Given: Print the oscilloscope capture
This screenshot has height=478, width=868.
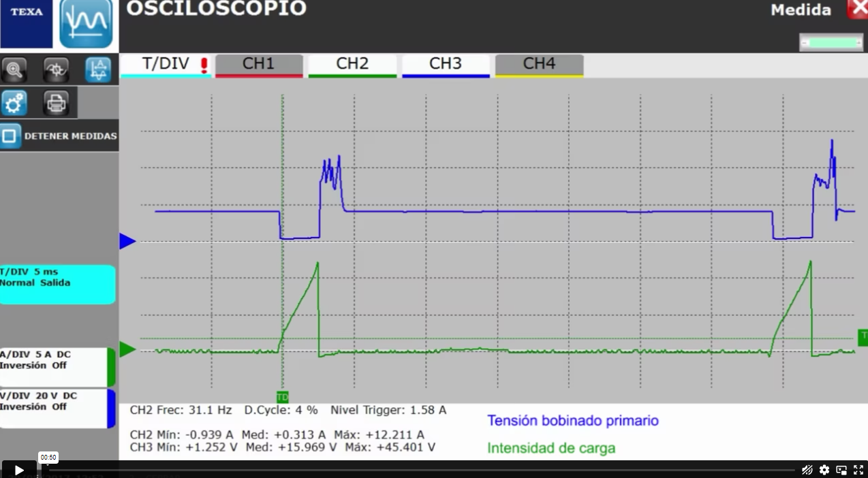Looking at the screenshot, I should click(56, 103).
